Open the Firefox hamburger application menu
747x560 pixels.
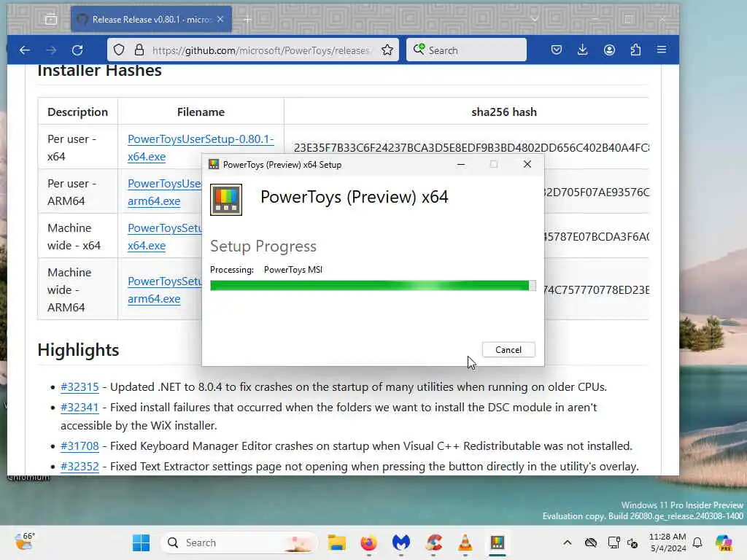[x=662, y=50]
